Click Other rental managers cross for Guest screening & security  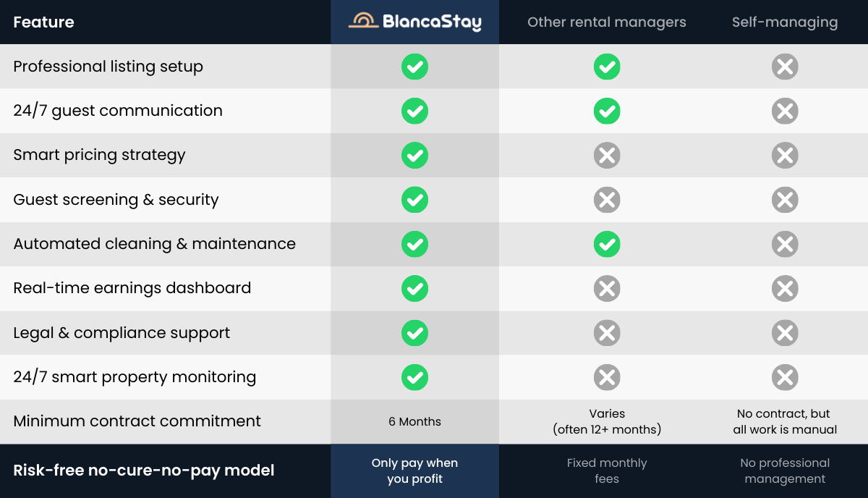[x=607, y=200]
